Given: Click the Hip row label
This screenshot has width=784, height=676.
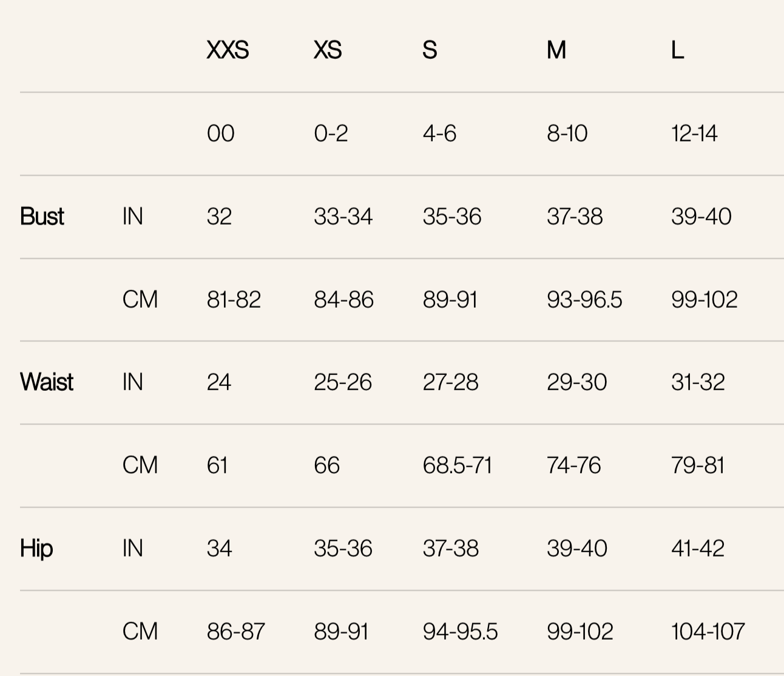Looking at the screenshot, I should (36, 549).
